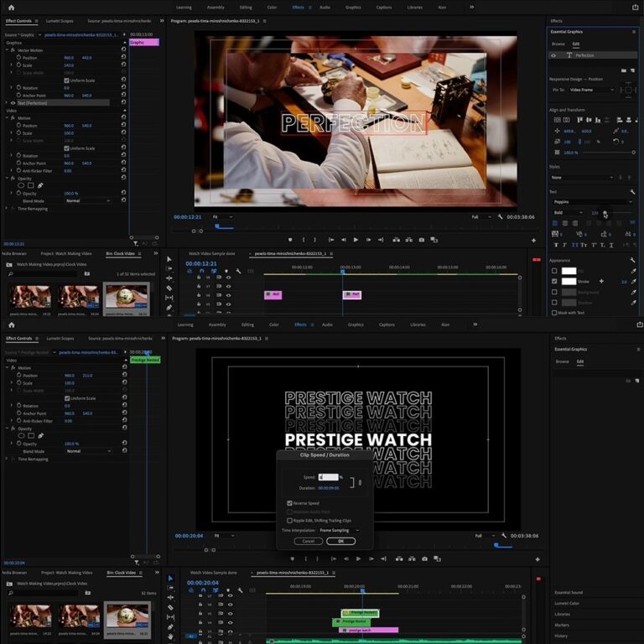Viewport: 644px width, 644px height.
Task: Click the All Caps (TT) text icon
Action: (x=574, y=245)
